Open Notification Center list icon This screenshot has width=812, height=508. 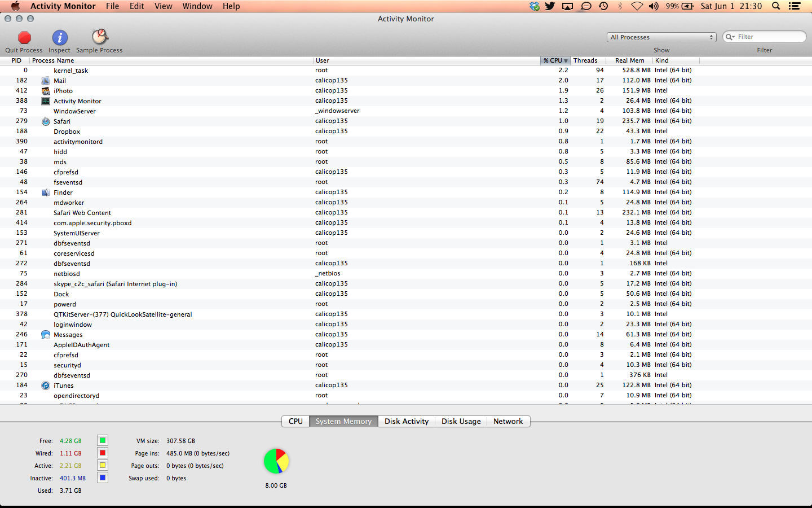(x=795, y=6)
